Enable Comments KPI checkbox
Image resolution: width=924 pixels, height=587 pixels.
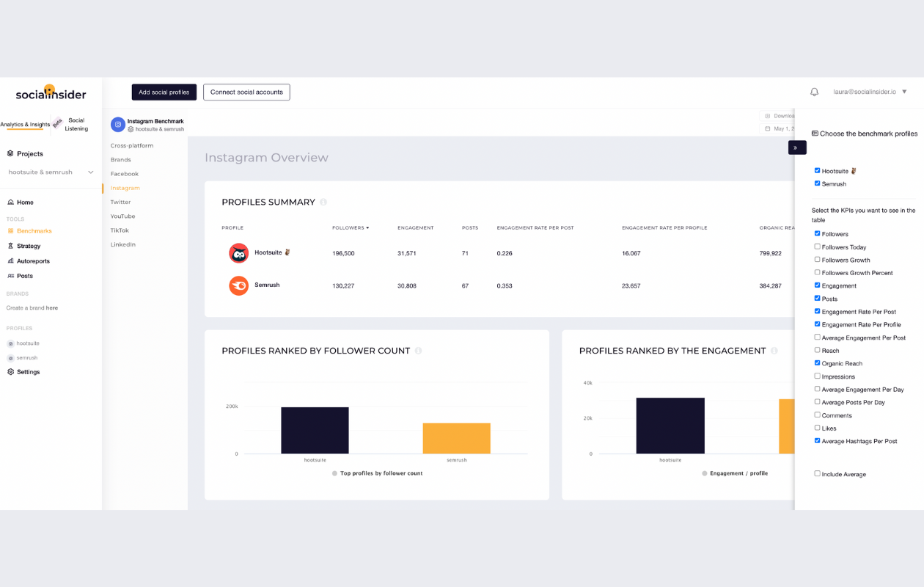click(818, 415)
